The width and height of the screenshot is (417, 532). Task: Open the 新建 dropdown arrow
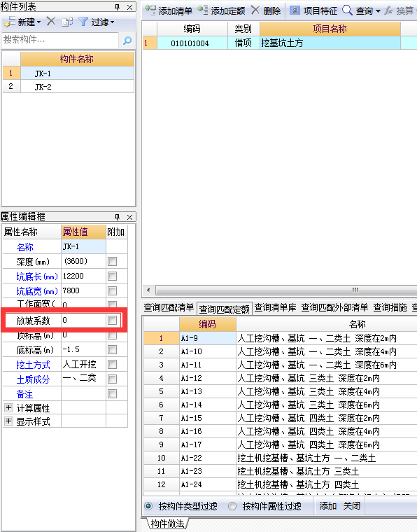(39, 22)
